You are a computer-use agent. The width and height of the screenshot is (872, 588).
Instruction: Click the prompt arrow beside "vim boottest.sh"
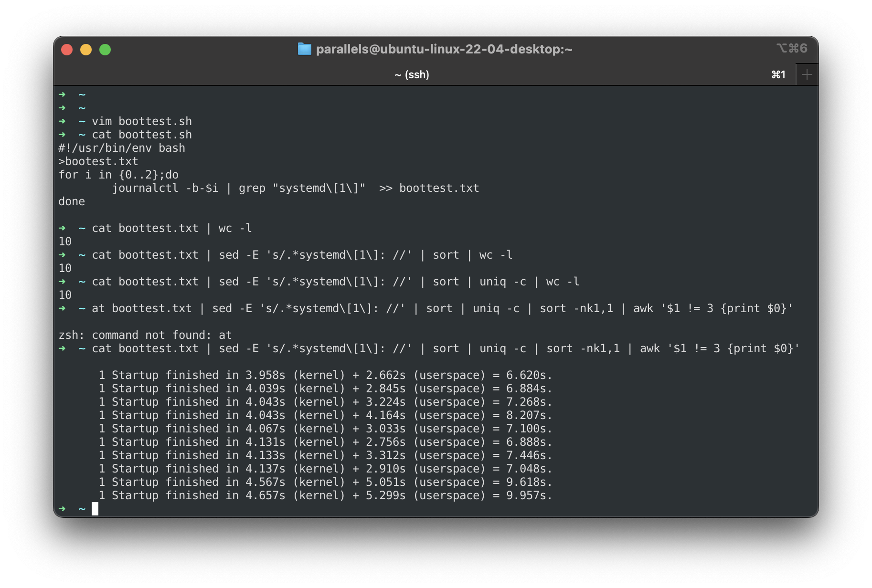click(x=63, y=121)
